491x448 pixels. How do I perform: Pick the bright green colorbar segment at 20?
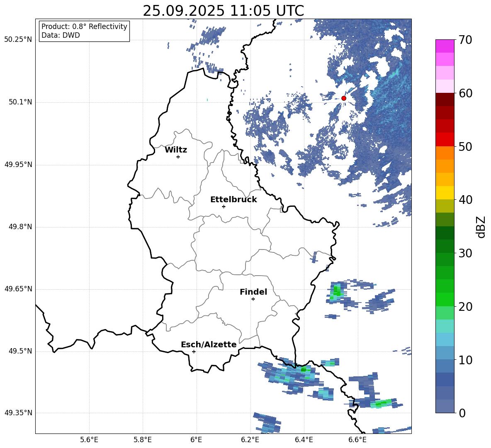pyautogui.click(x=445, y=299)
